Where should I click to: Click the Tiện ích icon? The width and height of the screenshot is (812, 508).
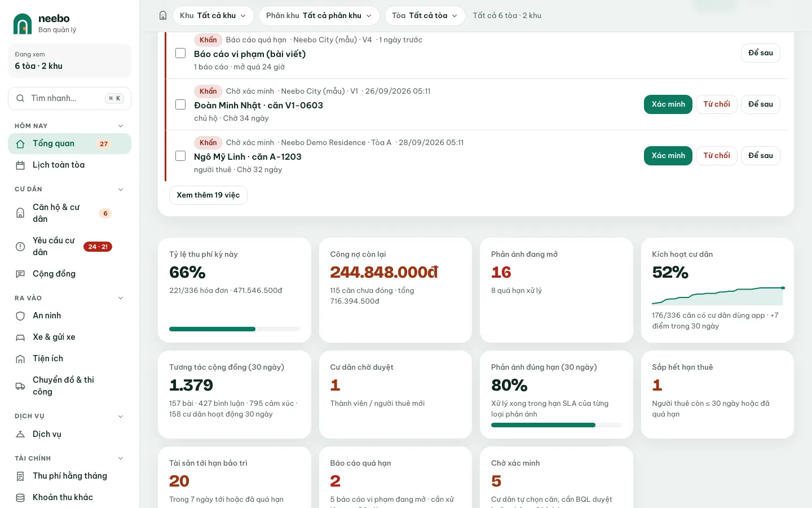[x=20, y=359]
